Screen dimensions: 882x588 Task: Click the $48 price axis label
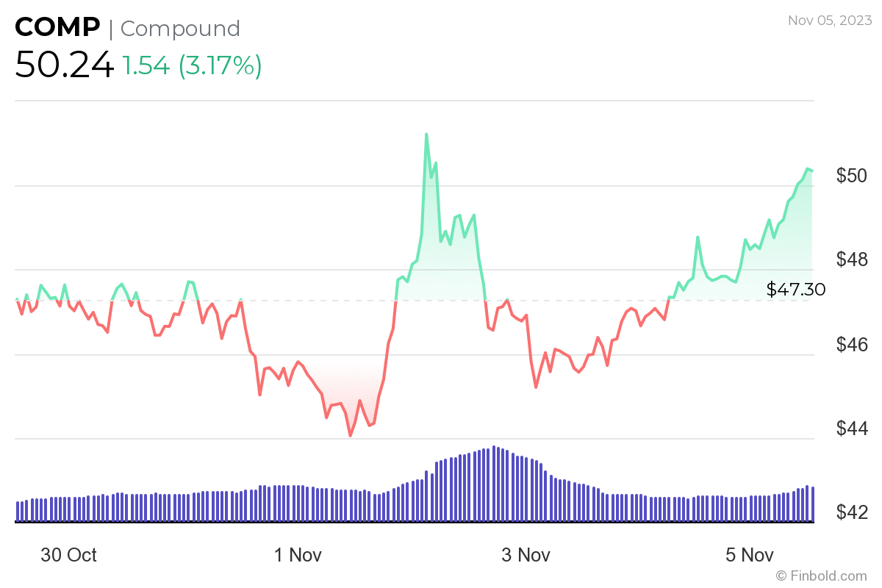851,259
